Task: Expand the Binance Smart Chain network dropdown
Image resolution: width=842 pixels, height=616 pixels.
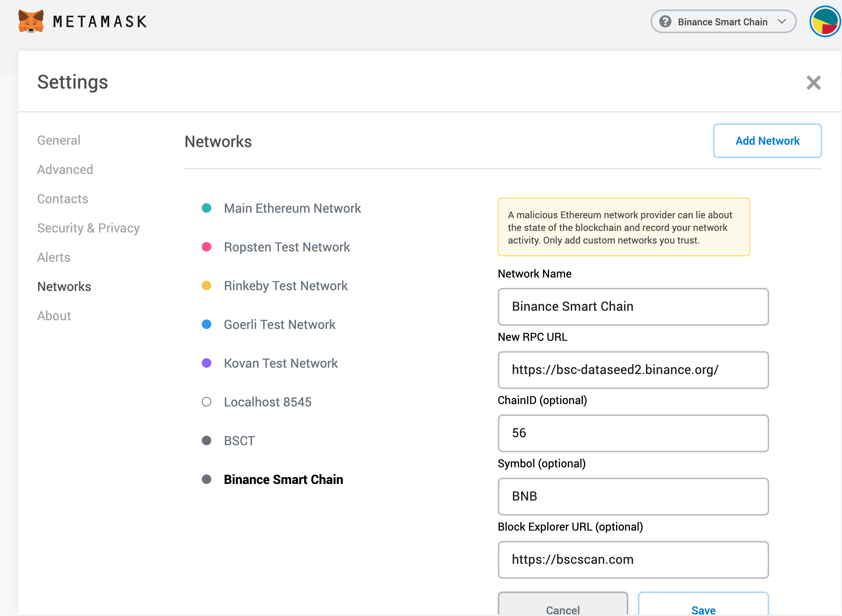Action: pyautogui.click(x=723, y=21)
